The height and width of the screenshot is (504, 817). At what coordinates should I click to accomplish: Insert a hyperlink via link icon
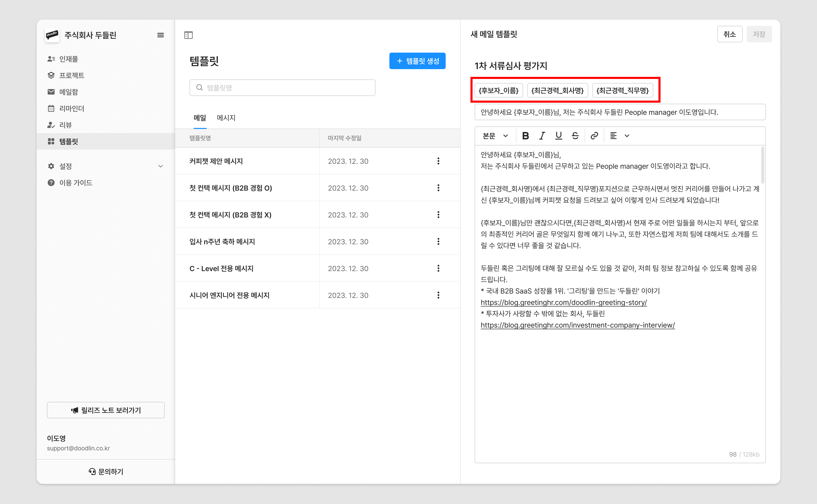point(594,136)
